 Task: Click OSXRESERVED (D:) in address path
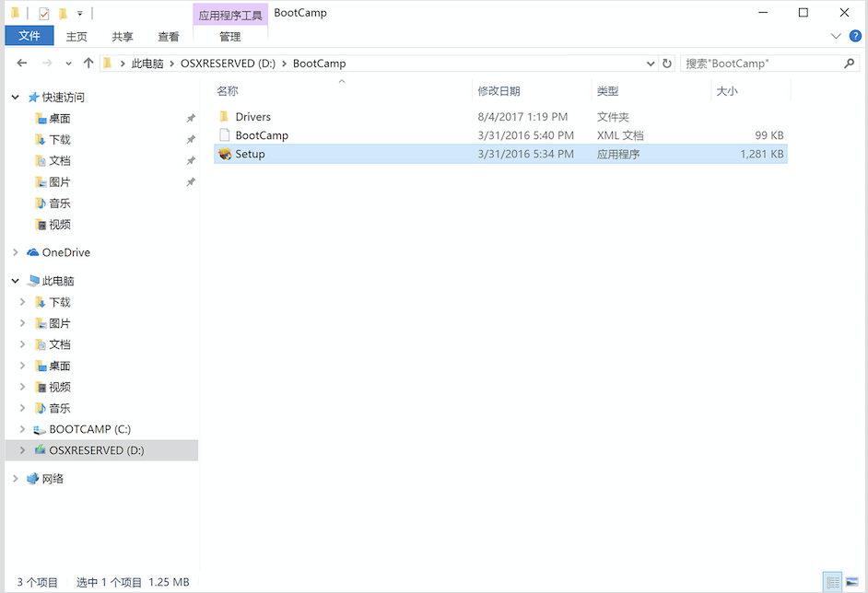tap(229, 64)
